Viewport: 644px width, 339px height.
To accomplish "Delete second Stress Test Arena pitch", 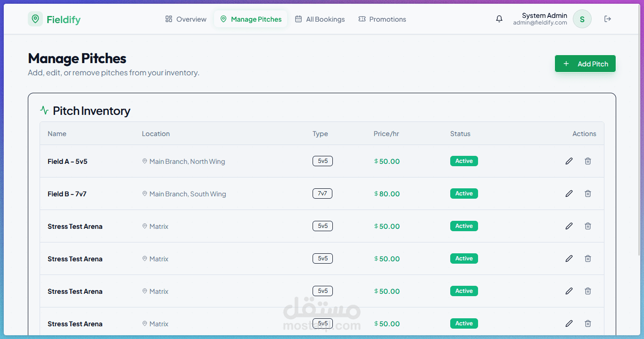I will pos(588,258).
